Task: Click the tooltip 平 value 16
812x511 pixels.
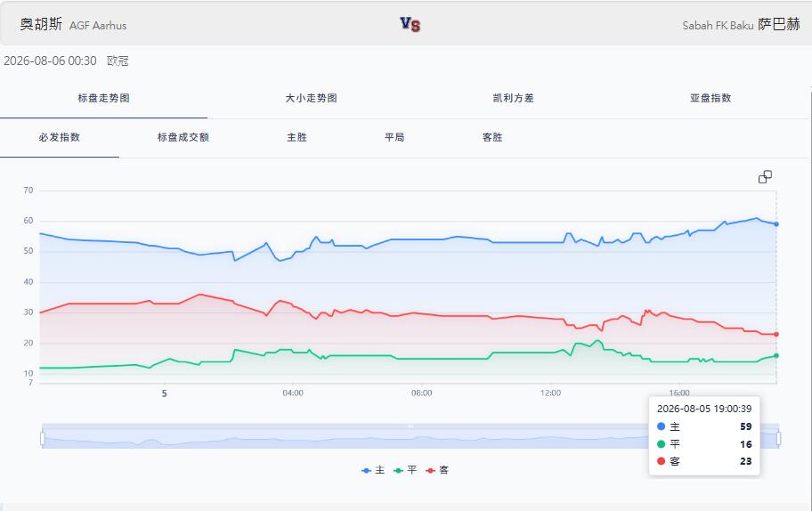Action: (746, 444)
